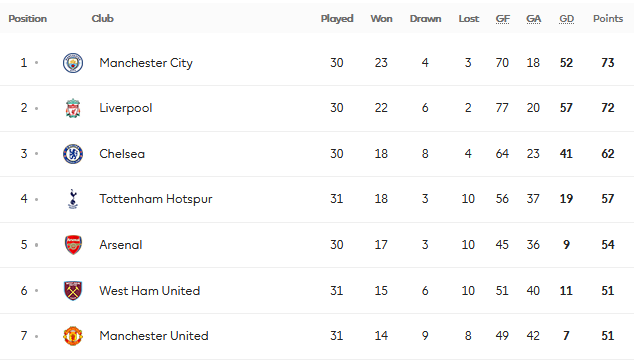This screenshot has width=634, height=360.
Task: Click the position indicator dot beside rank 1
Action: (x=36, y=63)
